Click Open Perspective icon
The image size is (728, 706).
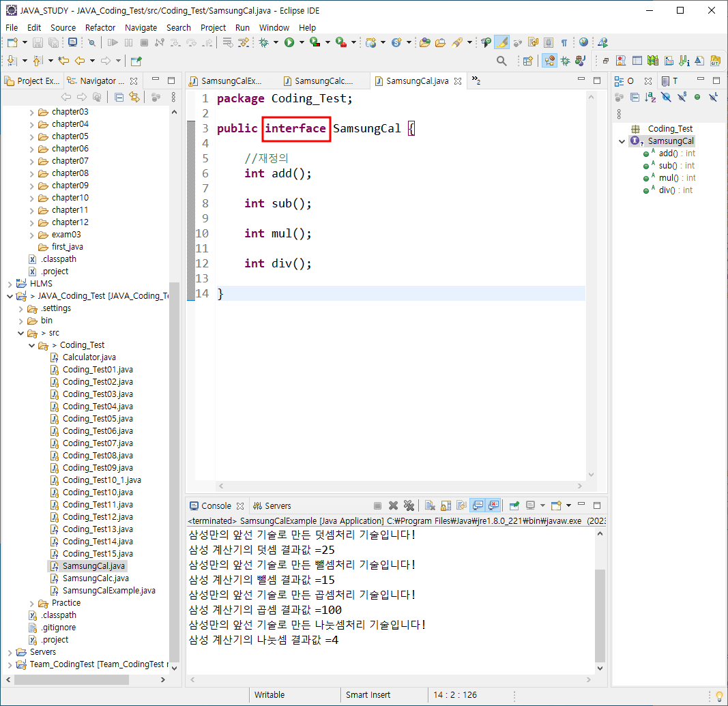[x=528, y=61]
